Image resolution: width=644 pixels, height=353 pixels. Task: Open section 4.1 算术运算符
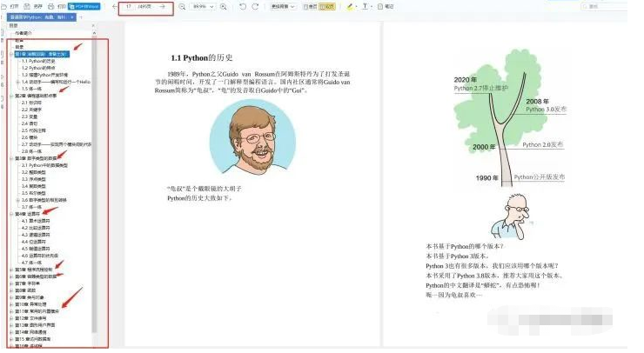(36, 221)
